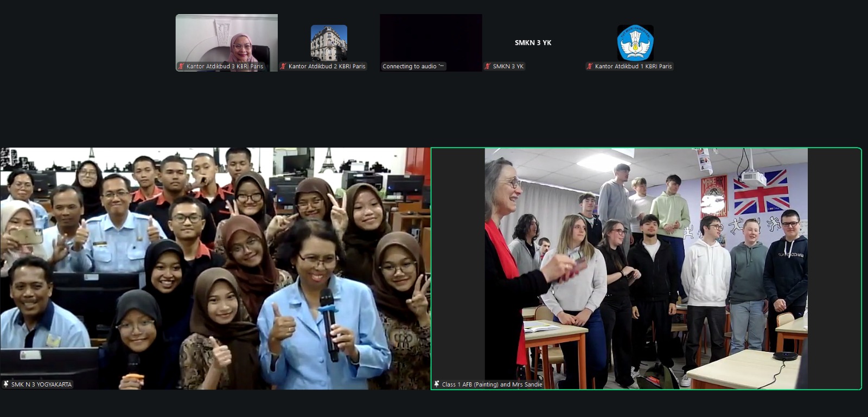Image resolution: width=868 pixels, height=417 pixels.
Task: Click the Kantor Atdikbud 2 KBRI Paris name label
Action: (x=327, y=66)
